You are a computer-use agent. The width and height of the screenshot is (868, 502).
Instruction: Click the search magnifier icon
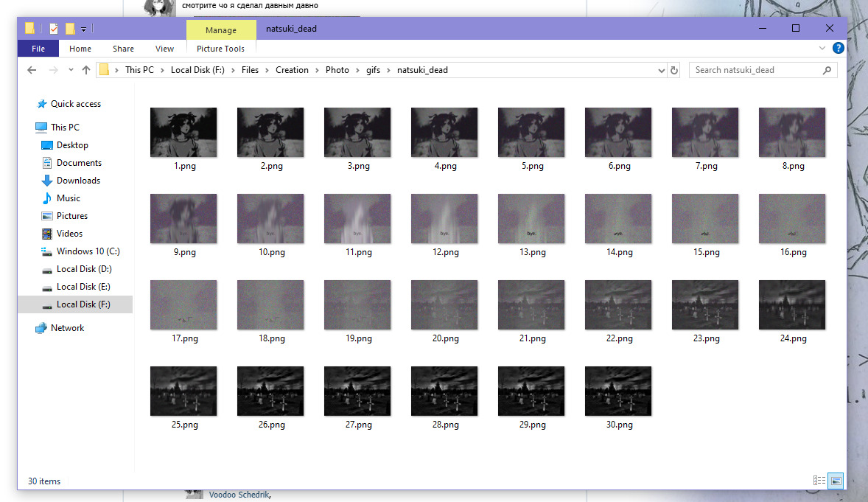[827, 70]
